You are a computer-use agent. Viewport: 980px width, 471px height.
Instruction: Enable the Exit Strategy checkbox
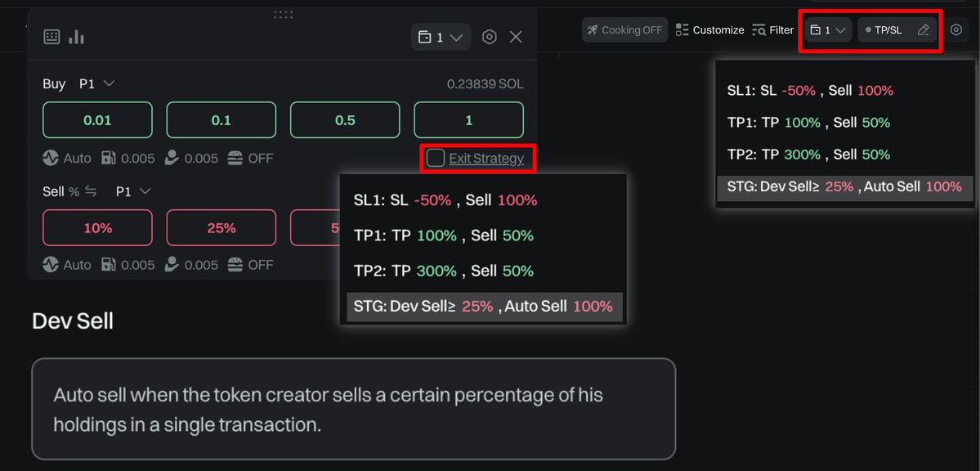[x=435, y=159]
